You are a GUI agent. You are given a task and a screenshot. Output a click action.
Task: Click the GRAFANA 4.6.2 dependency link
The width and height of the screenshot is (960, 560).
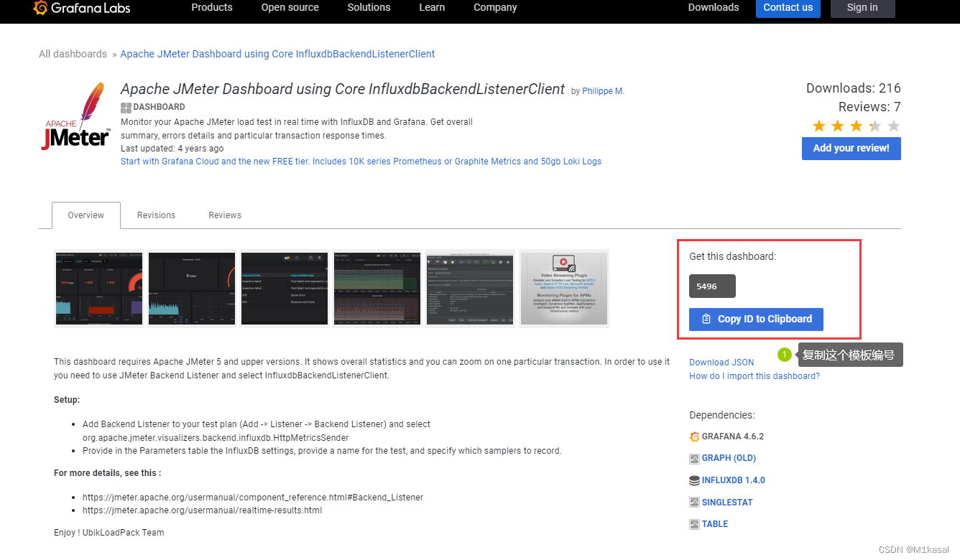[733, 437]
